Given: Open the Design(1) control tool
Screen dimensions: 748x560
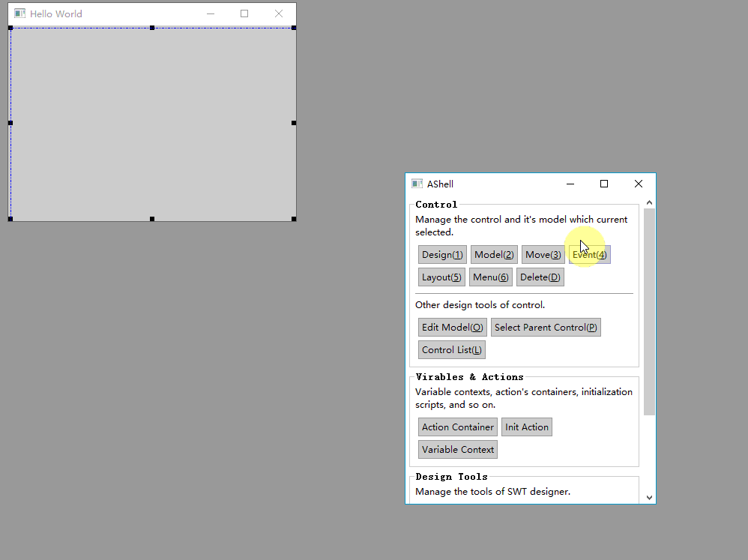Looking at the screenshot, I should pyautogui.click(x=442, y=255).
